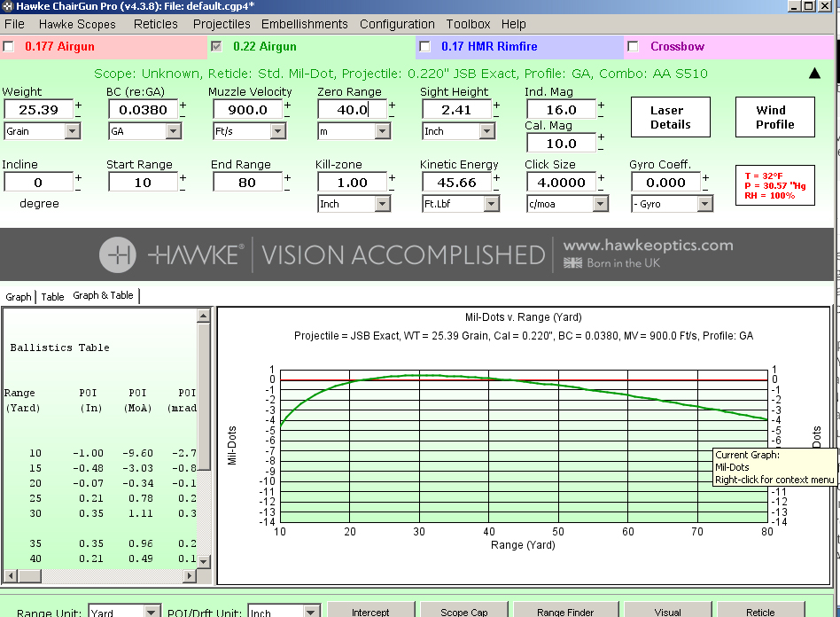Increase Weight with the plus stepper

tap(78, 105)
